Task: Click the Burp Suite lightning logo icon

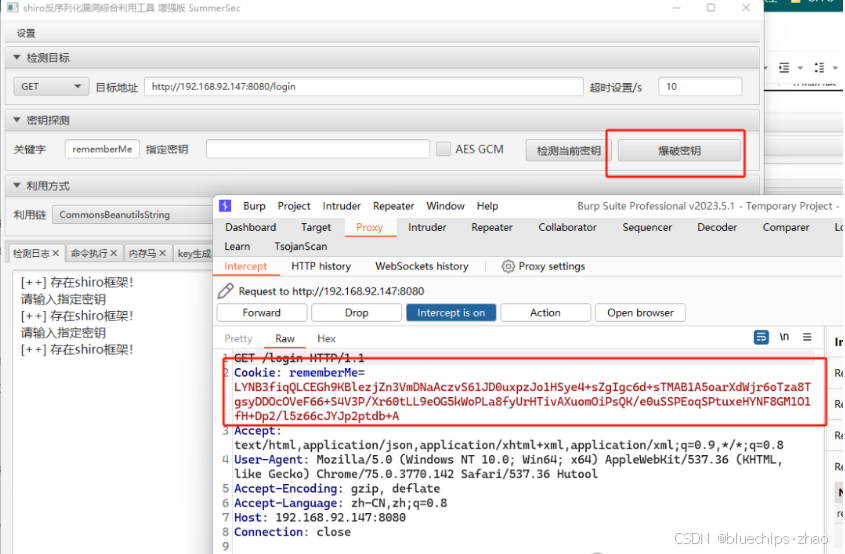Action: pyautogui.click(x=225, y=206)
